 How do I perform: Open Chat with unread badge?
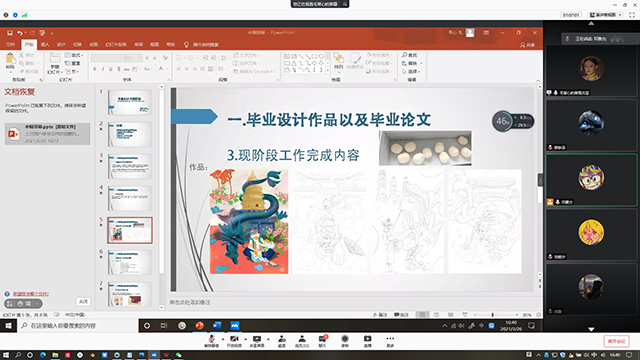point(323,341)
